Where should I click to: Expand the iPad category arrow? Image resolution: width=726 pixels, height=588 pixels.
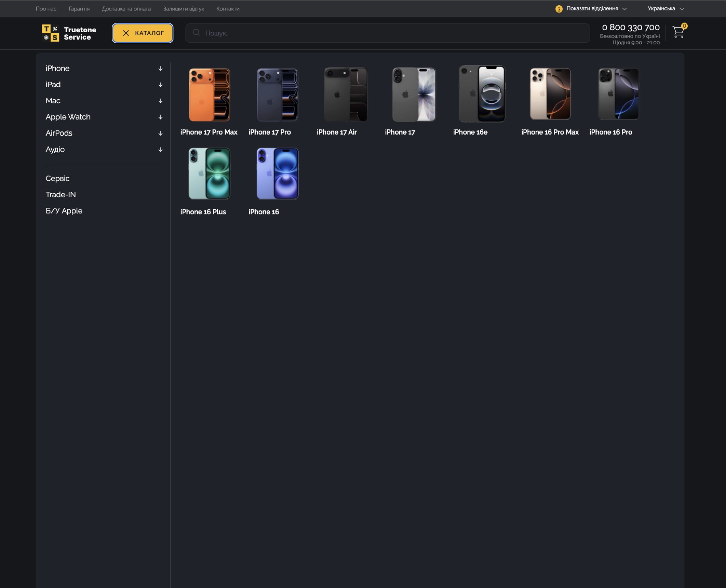pyautogui.click(x=161, y=85)
